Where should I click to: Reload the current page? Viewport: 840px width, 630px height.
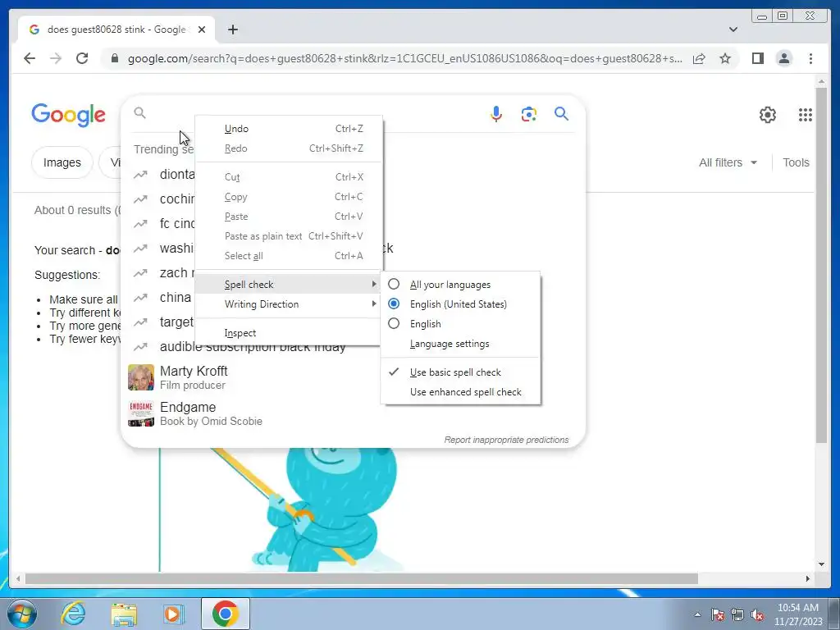[82, 58]
